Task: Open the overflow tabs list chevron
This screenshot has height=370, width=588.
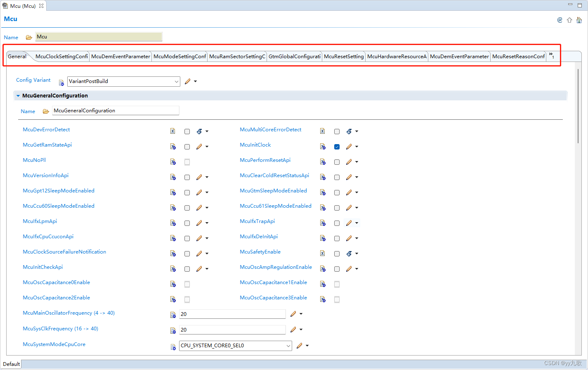Action: point(551,55)
